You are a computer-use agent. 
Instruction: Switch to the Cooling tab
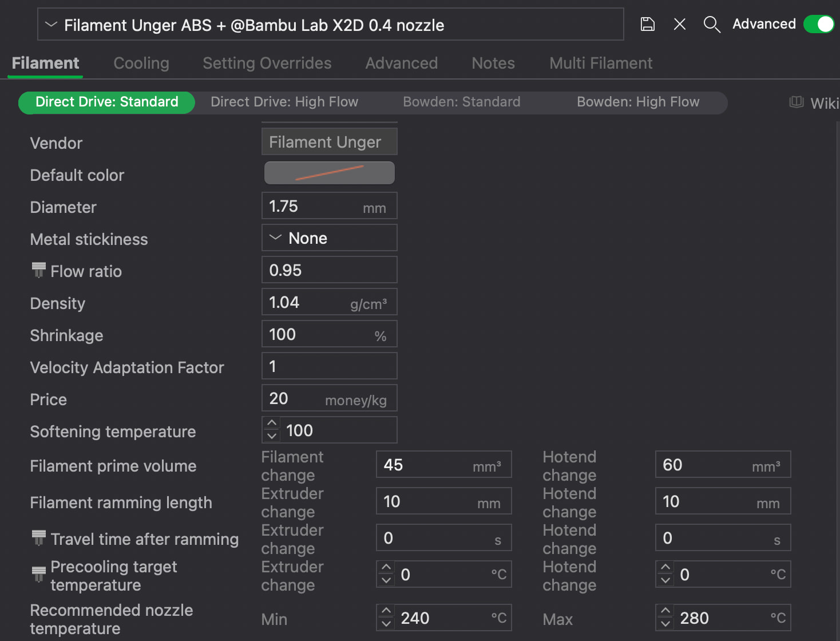point(141,63)
